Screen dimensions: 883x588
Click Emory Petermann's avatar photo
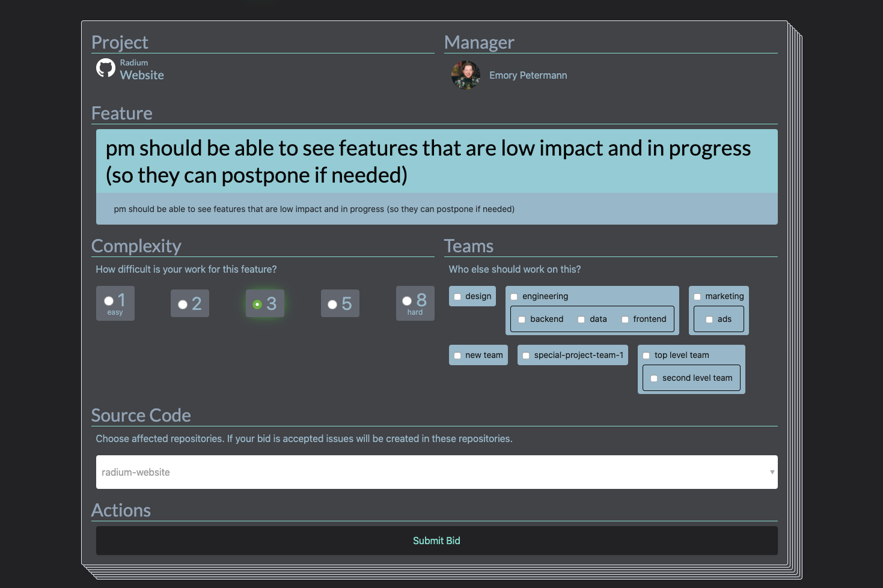coord(465,75)
